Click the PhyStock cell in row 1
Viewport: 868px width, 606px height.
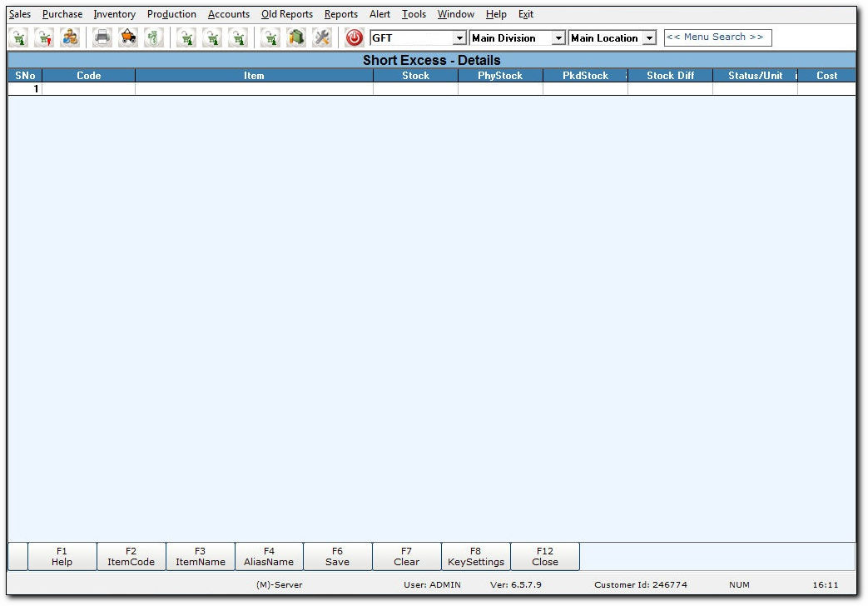(x=500, y=88)
